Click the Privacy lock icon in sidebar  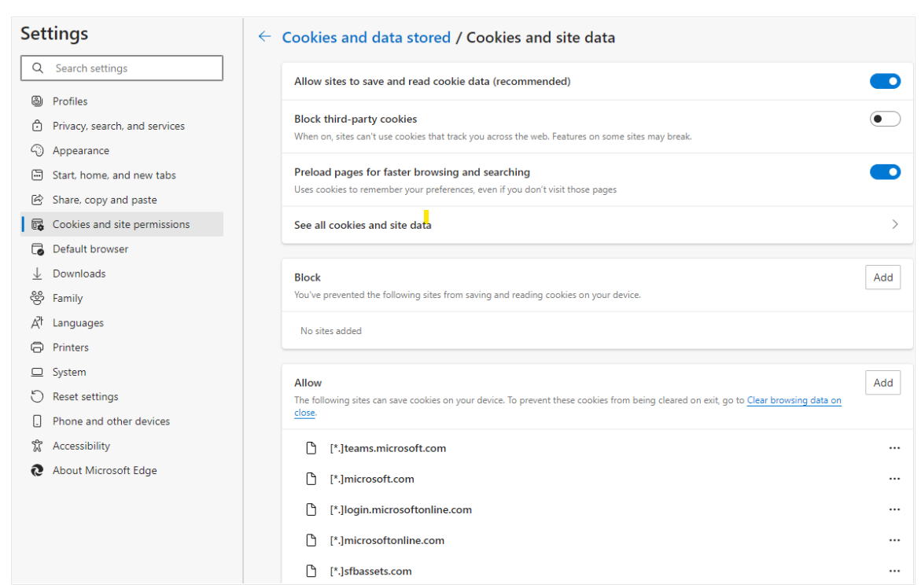[x=37, y=126]
